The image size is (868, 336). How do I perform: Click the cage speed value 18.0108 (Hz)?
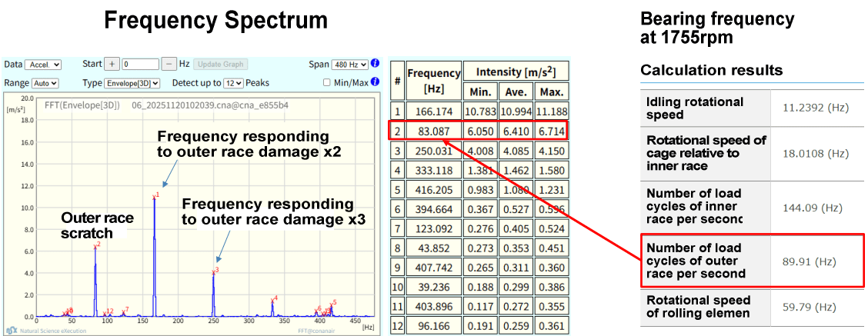pyautogui.click(x=817, y=153)
